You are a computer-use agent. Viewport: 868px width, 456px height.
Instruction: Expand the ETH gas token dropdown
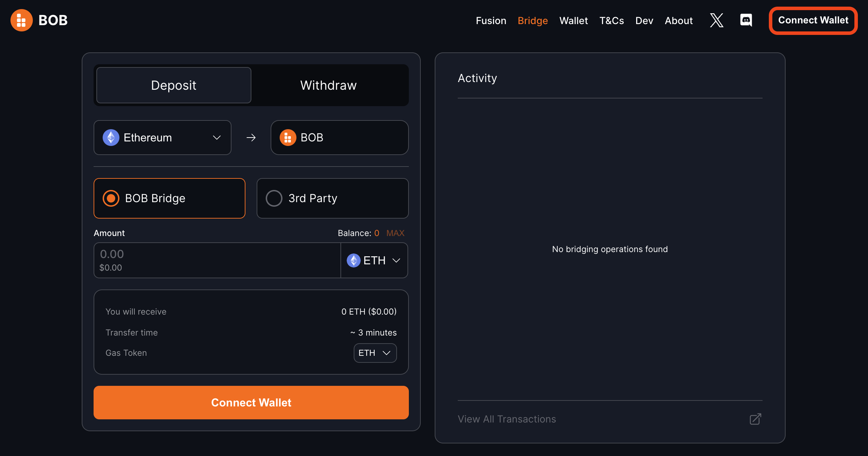[374, 353]
